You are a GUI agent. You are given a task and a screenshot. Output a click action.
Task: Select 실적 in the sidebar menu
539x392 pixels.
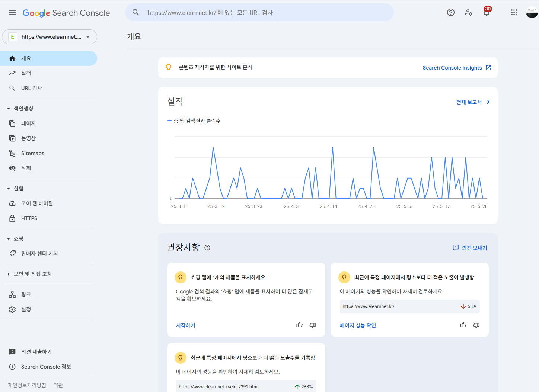[25, 73]
